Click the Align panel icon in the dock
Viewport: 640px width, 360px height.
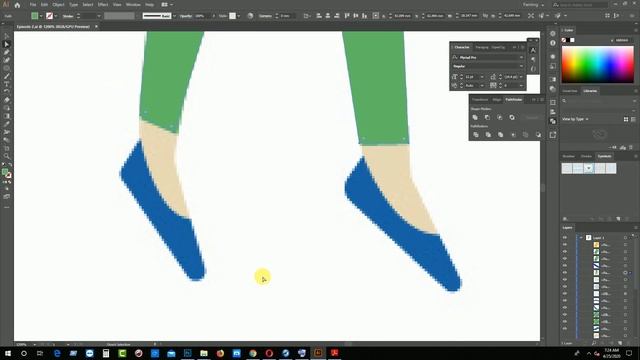click(553, 112)
